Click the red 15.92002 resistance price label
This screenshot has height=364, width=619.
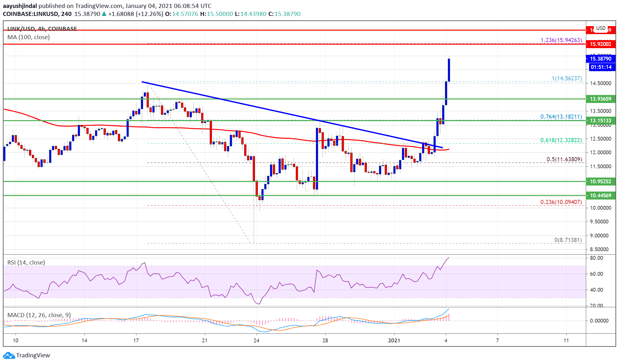click(601, 44)
